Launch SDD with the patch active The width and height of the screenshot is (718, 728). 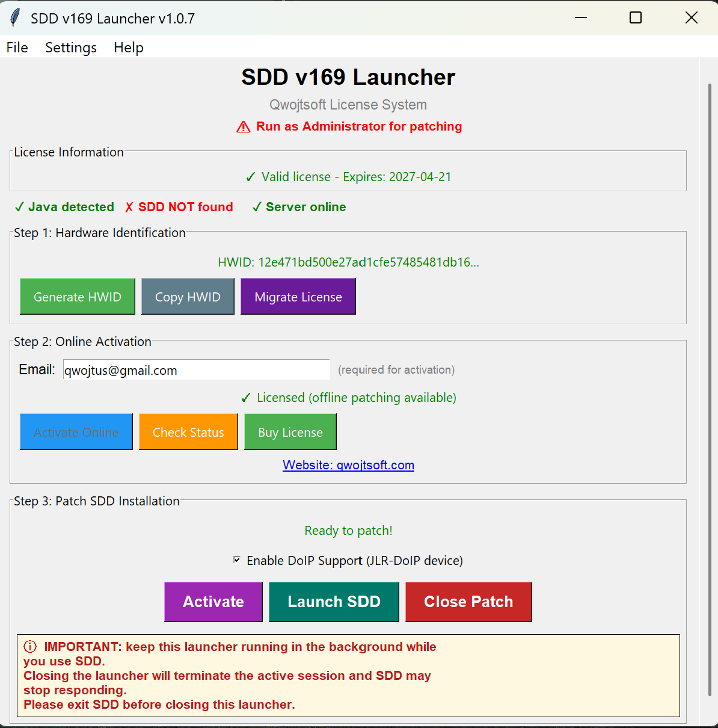click(x=334, y=602)
